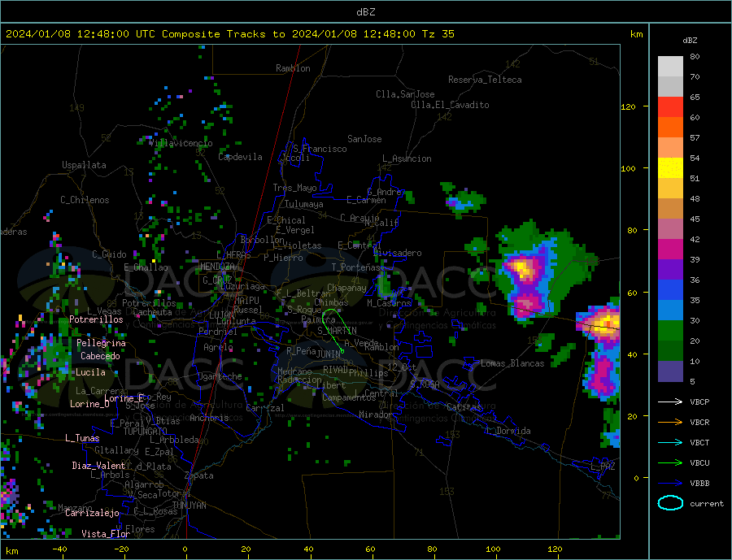This screenshot has height=560, width=732.
Task: Click the blue VBBB arrow in legend
Action: [x=670, y=483]
